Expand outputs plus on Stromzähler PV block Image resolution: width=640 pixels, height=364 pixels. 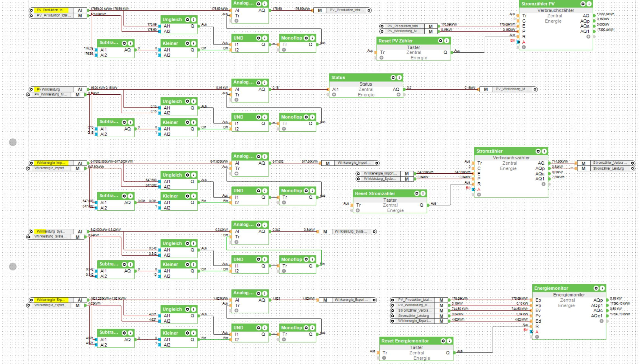click(x=588, y=36)
